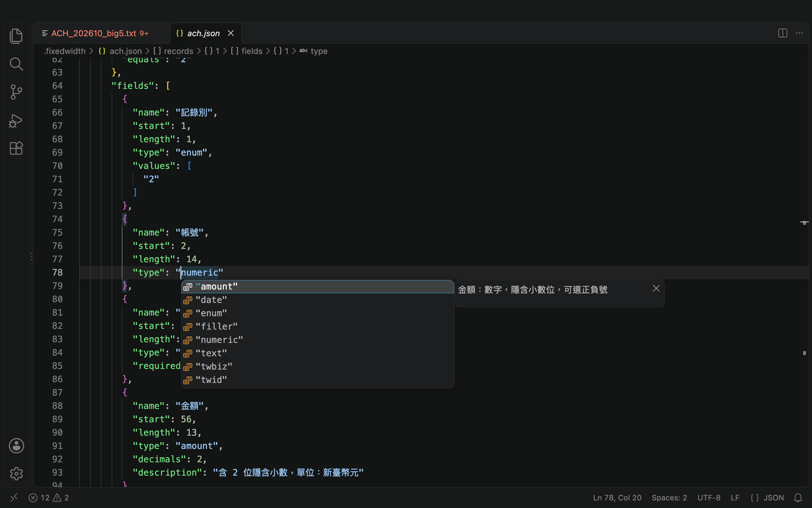Open the .fixedwidth breadcrumb folder
The image size is (812, 508).
[x=65, y=51]
